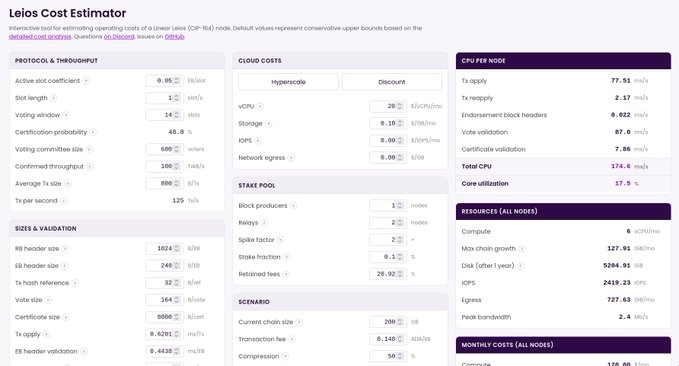Show info icon next to vCPU
679x366 pixels.
[260, 106]
